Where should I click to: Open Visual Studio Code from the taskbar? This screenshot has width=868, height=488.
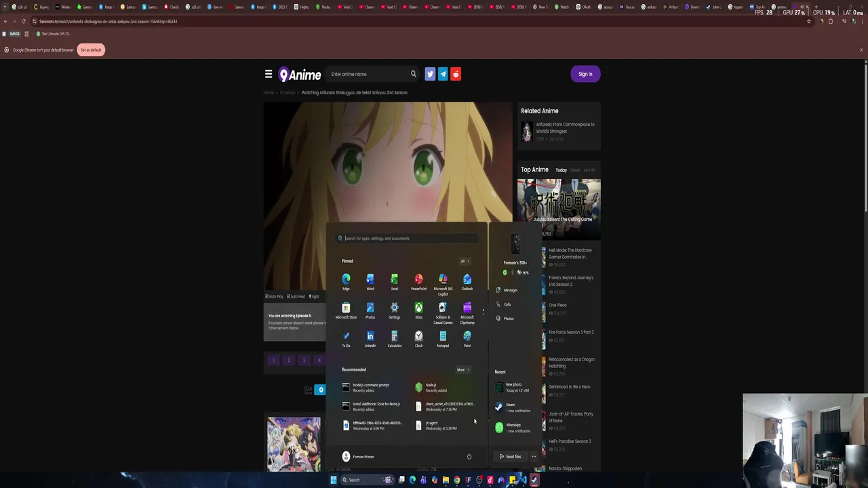[523, 480]
